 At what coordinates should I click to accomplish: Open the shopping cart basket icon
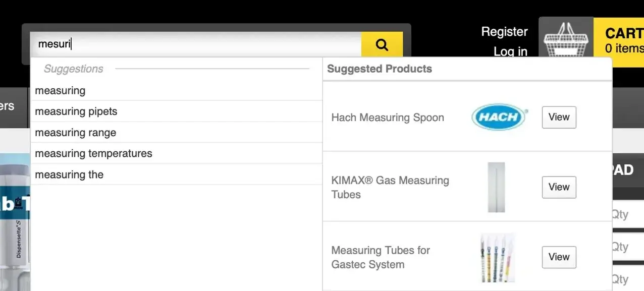(x=566, y=41)
